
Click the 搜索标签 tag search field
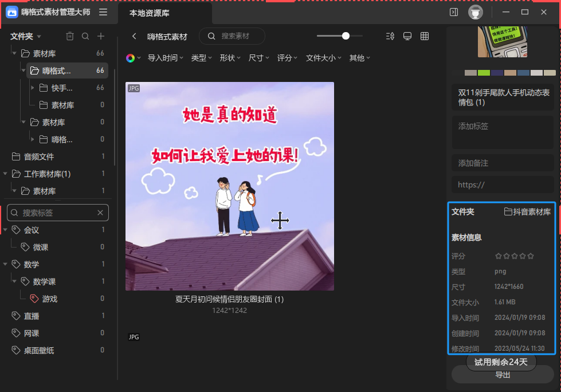[x=58, y=213]
